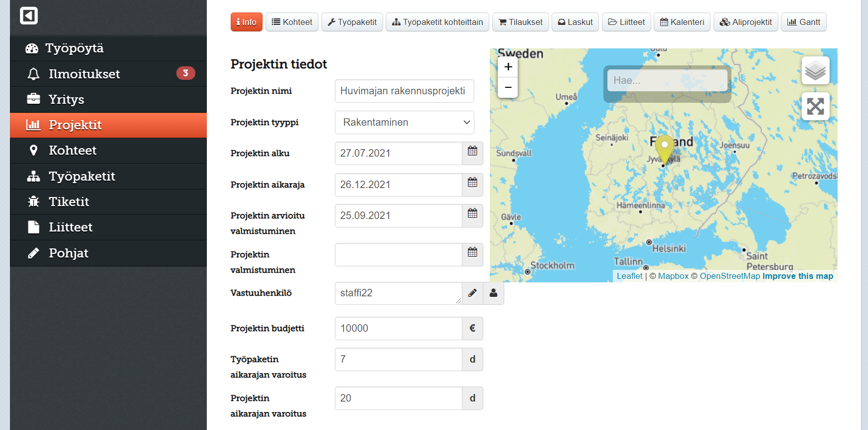Open calendar picker for Projektin valmistuminen field

point(472,254)
